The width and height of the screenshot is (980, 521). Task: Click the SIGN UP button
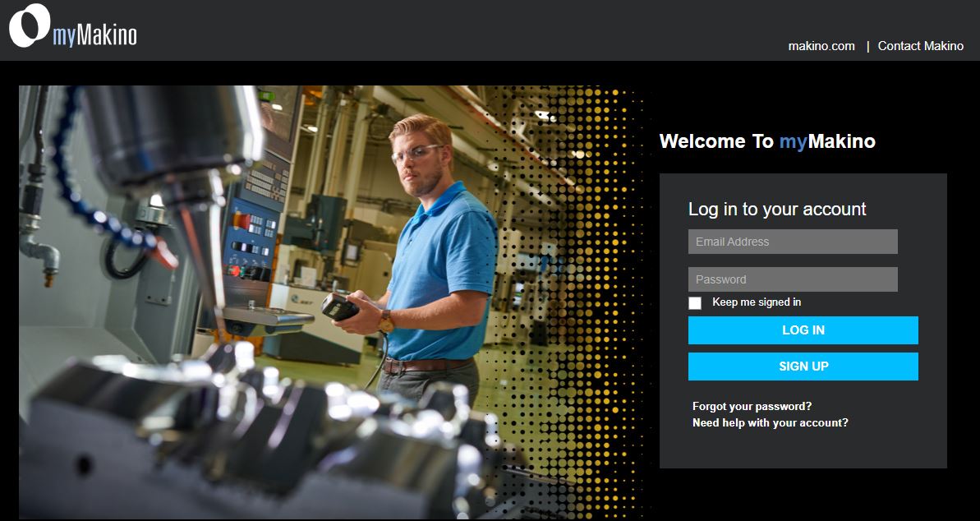803,366
